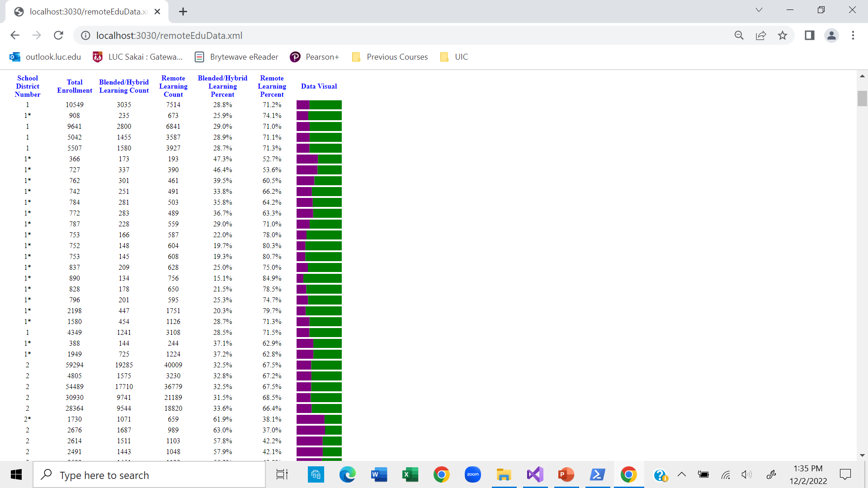Screen dimensions: 868x488
Task: Open Previous Courses bookmark folder
Action: 390,57
